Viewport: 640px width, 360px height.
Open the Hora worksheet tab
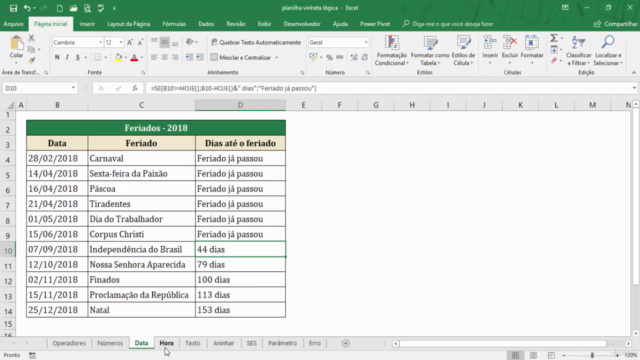coord(167,343)
